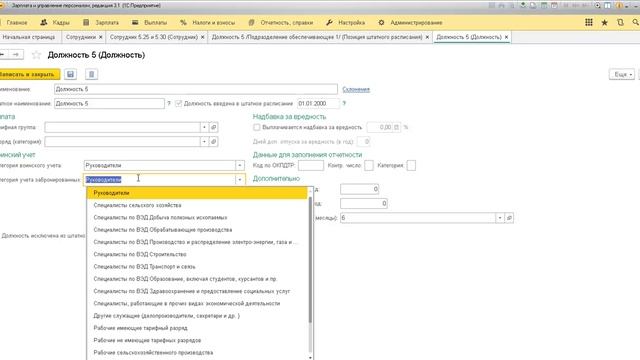Open calculator in the hazard allowance field
640x360 pixels.
(396, 127)
